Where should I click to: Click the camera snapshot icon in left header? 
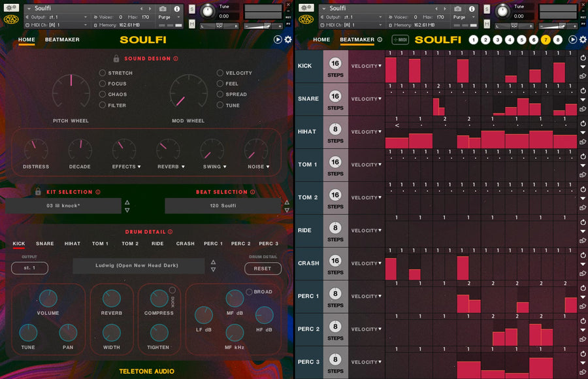pyautogui.click(x=163, y=8)
